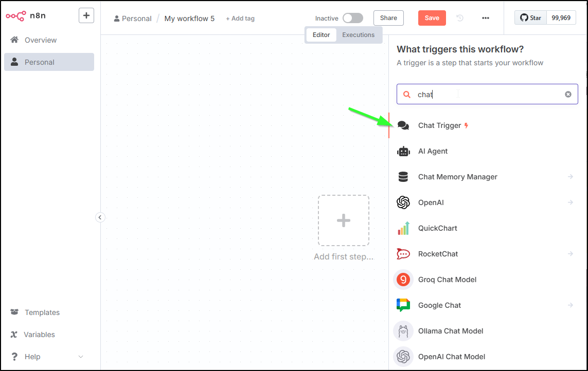
Task: Switch to the Editor tab
Action: pyautogui.click(x=321, y=35)
